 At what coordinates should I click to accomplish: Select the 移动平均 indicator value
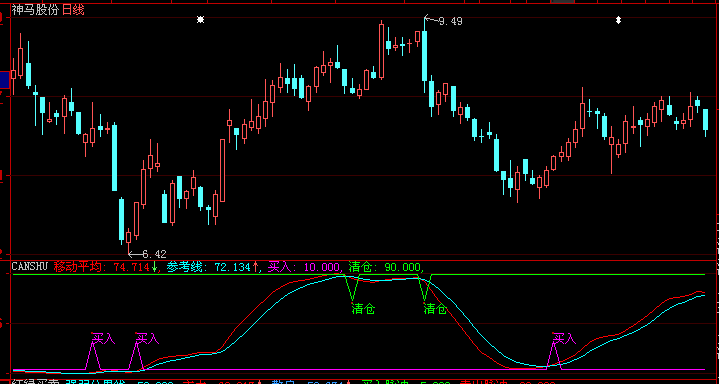pos(105,266)
